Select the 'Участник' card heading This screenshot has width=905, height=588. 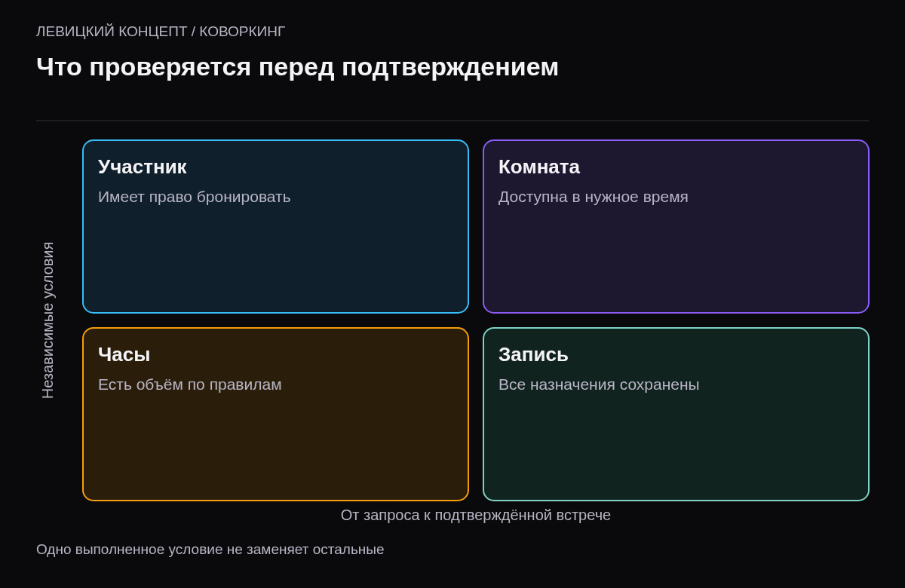click(x=143, y=167)
